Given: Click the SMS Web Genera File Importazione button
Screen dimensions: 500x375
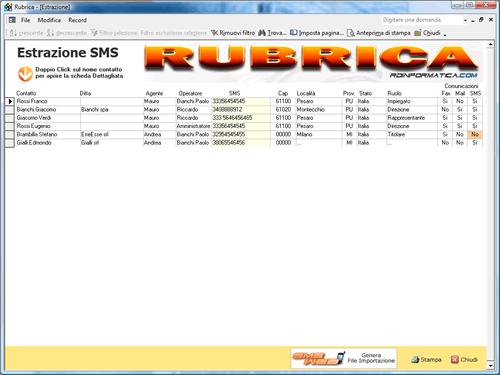Looking at the screenshot, I should point(344,358).
